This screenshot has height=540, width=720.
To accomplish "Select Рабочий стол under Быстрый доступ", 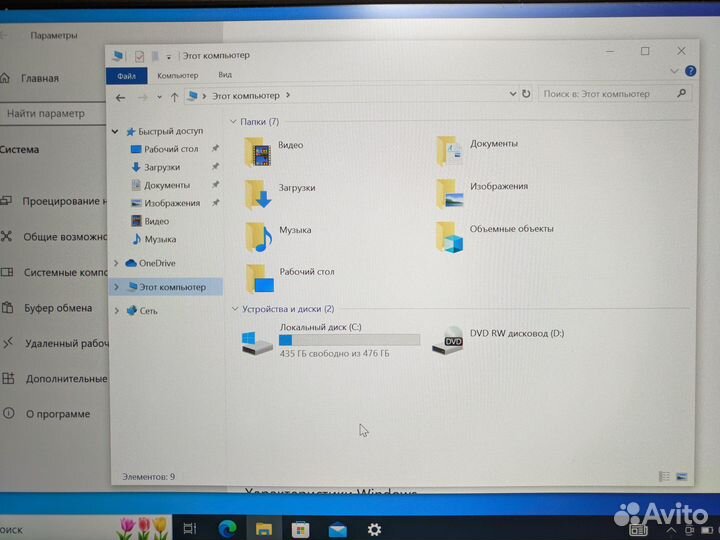I will (x=171, y=149).
